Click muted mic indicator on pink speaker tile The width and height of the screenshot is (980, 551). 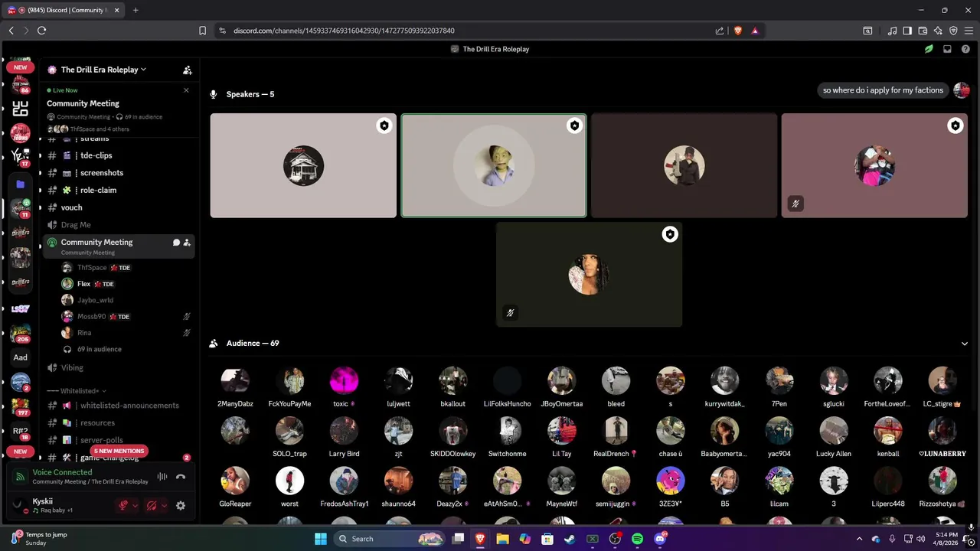[x=795, y=204]
